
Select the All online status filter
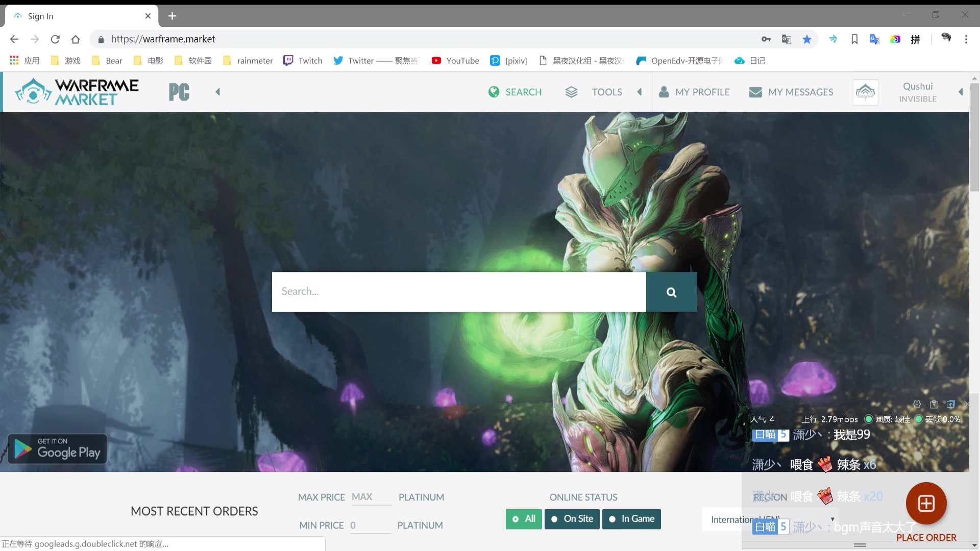tap(524, 519)
